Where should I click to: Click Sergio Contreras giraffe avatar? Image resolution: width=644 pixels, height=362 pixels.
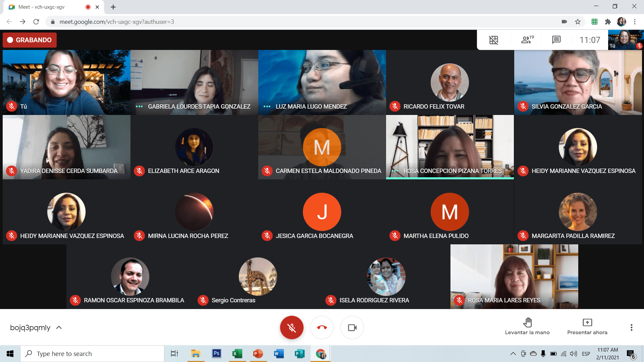click(258, 276)
